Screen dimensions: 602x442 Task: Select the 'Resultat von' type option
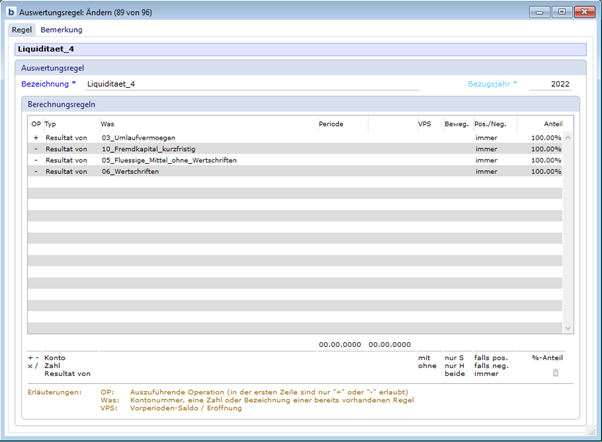[x=66, y=373]
